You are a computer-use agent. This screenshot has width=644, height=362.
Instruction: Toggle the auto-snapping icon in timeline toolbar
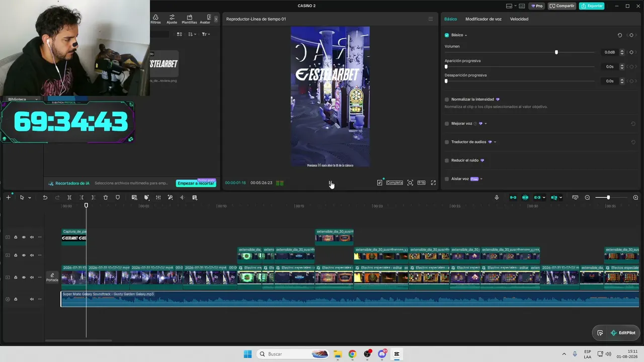(525, 198)
